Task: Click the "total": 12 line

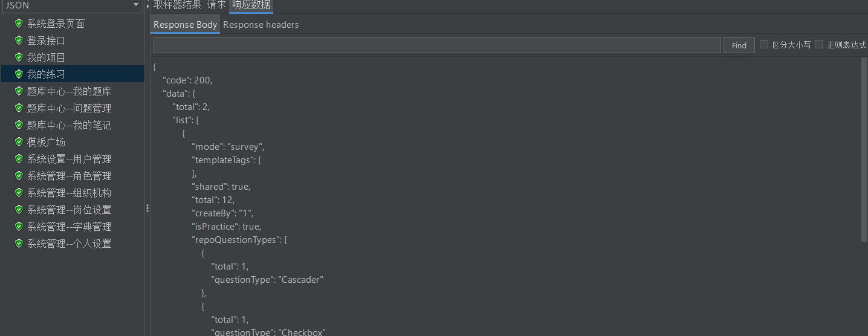Action: (213, 199)
